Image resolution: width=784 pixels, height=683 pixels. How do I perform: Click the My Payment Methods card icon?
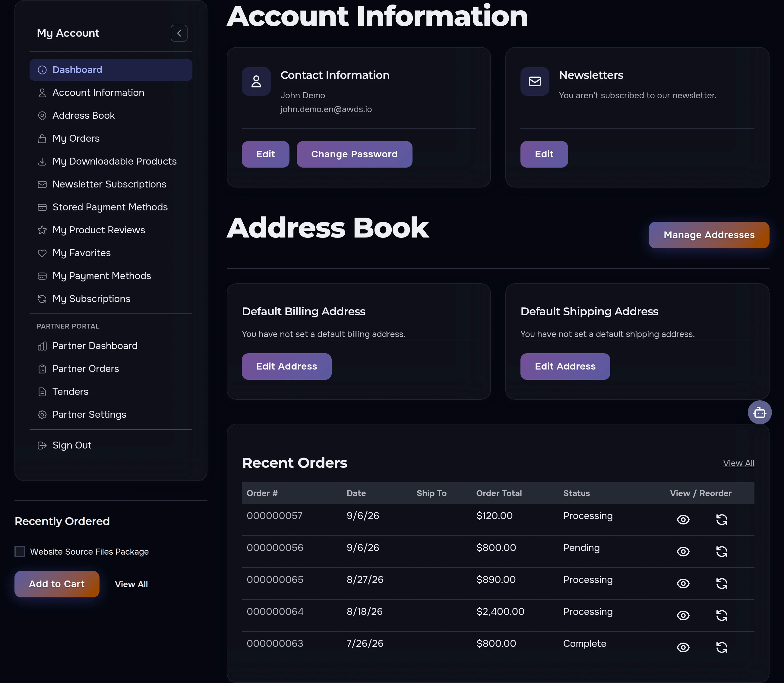(x=42, y=276)
